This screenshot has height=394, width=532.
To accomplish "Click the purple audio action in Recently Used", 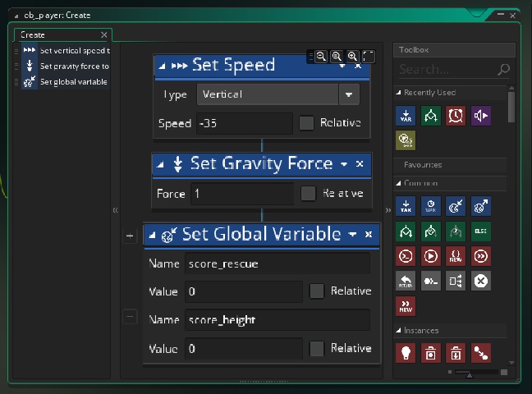I will point(481,116).
